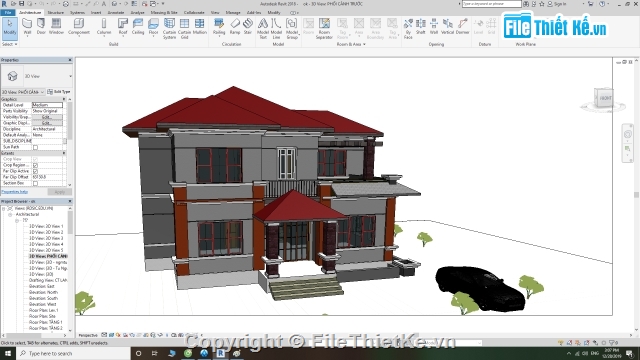Click the Apply button in Properties

[60, 192]
